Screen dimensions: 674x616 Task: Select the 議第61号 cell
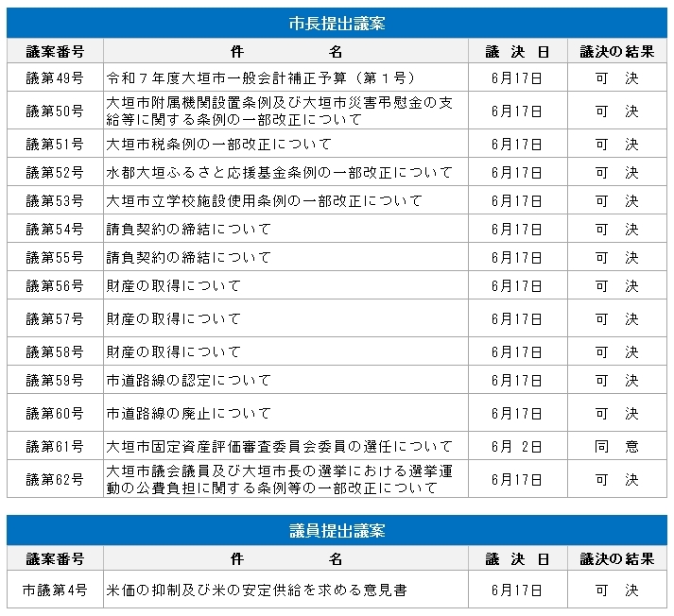click(55, 446)
